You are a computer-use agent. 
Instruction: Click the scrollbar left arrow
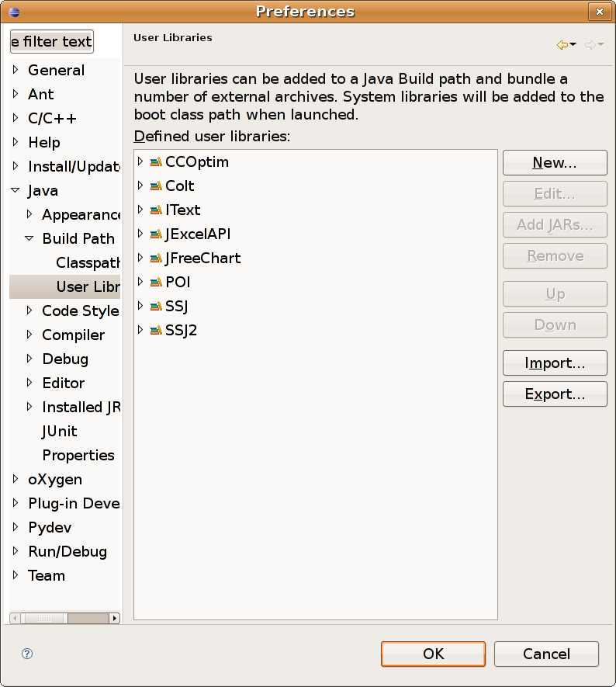coord(15,618)
